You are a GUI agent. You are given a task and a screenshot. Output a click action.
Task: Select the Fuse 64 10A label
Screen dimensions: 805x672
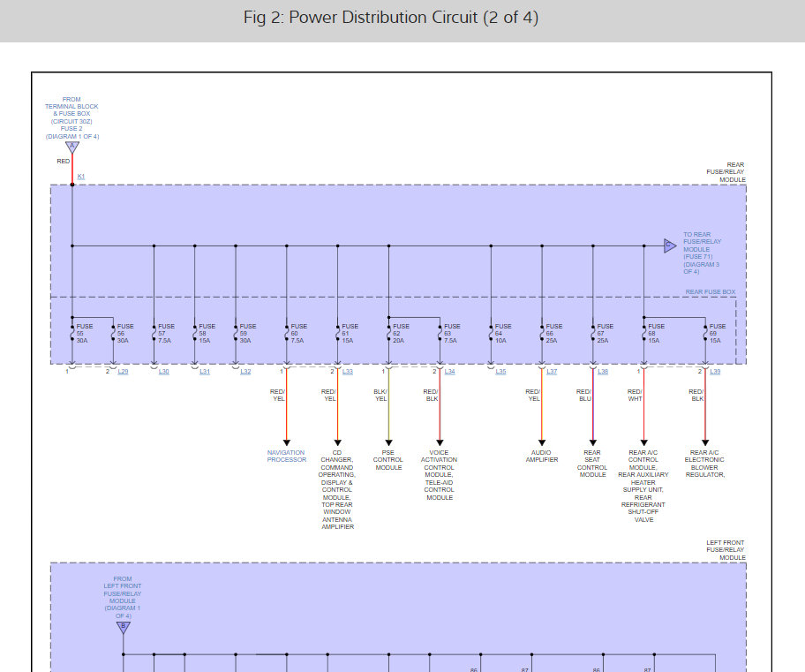tap(502, 334)
